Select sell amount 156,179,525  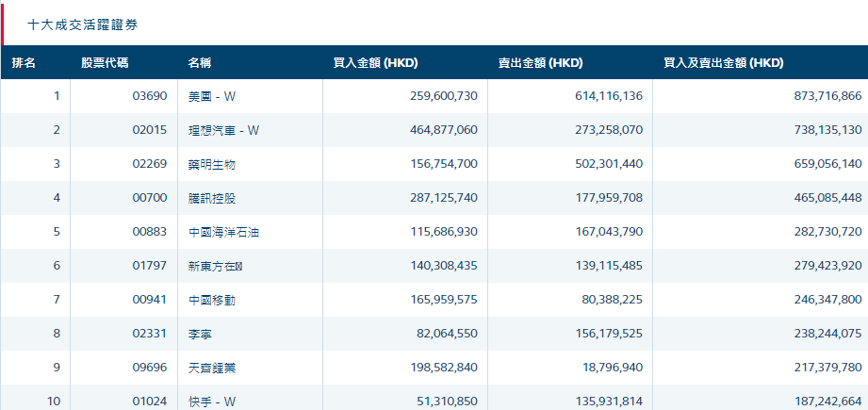[609, 334]
